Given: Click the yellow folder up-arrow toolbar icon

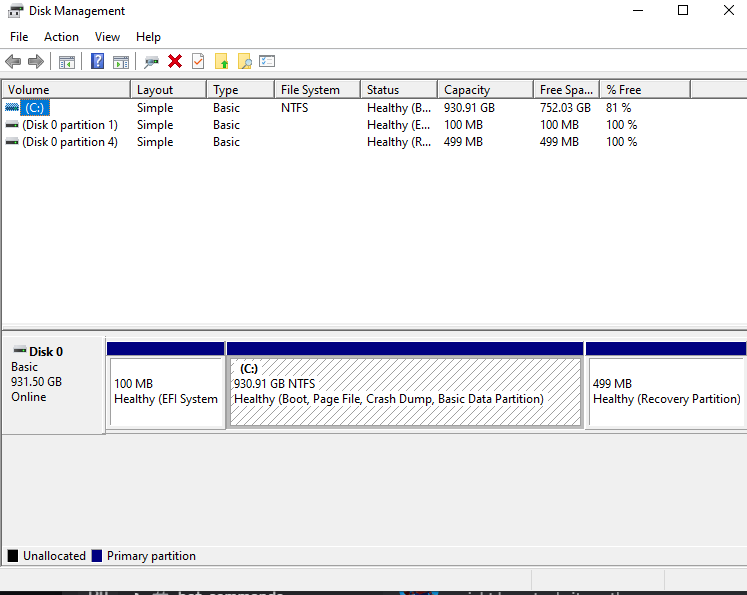Looking at the screenshot, I should 222,61.
